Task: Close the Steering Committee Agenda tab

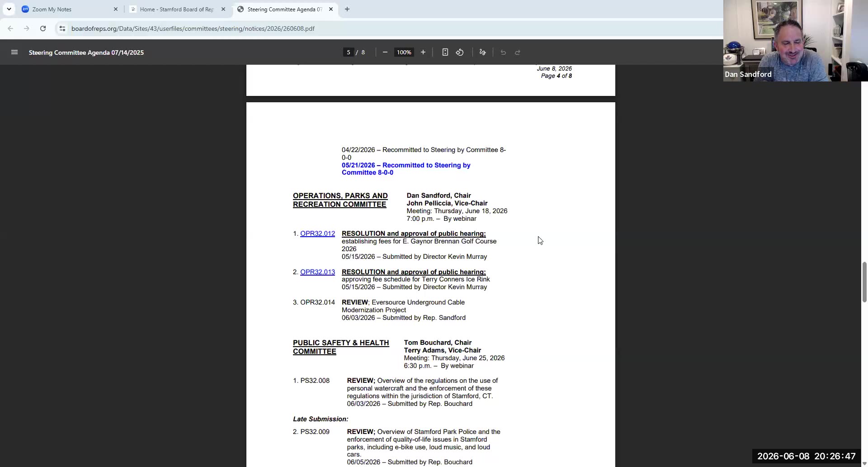Action: (330, 9)
